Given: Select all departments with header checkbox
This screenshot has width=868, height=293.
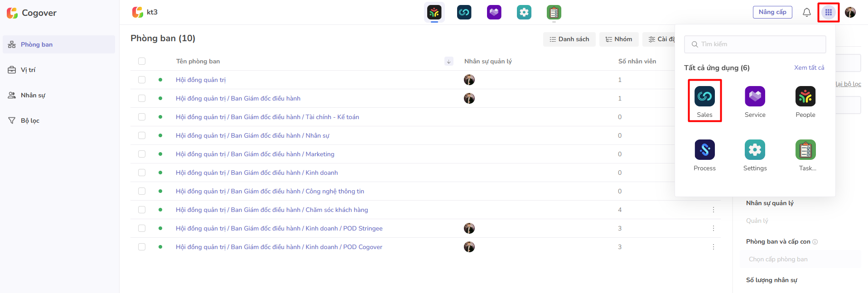Looking at the screenshot, I should coord(142,61).
